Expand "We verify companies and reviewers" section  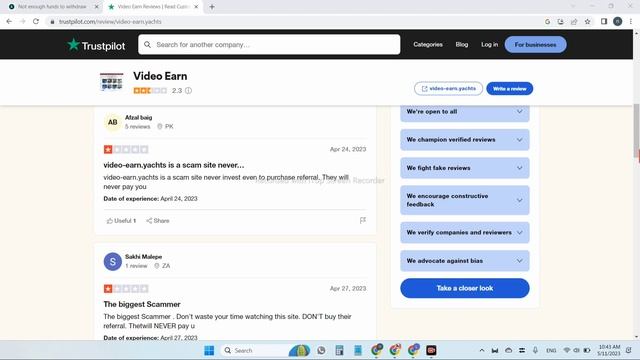click(465, 232)
